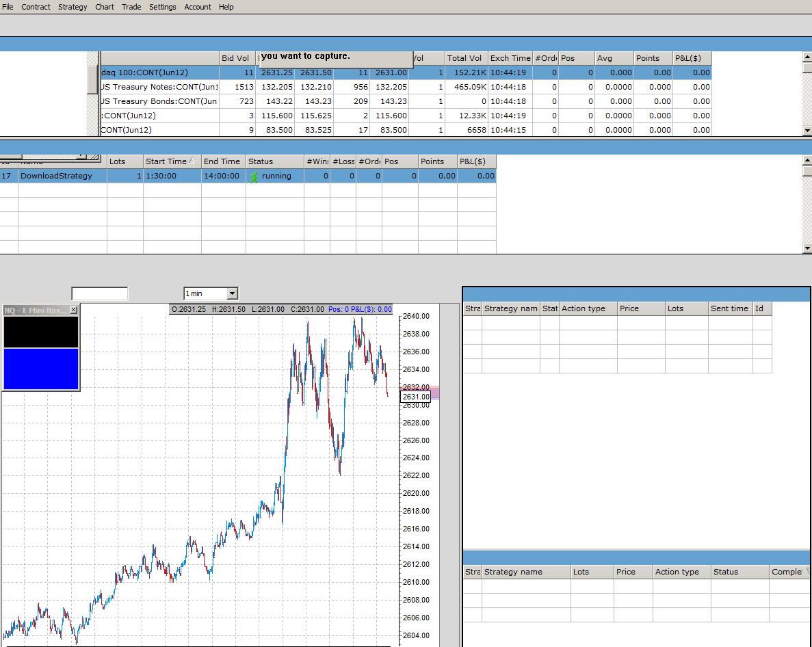Screen dimensions: 812x647
Task: Open the Trade menu
Action: click(x=131, y=7)
